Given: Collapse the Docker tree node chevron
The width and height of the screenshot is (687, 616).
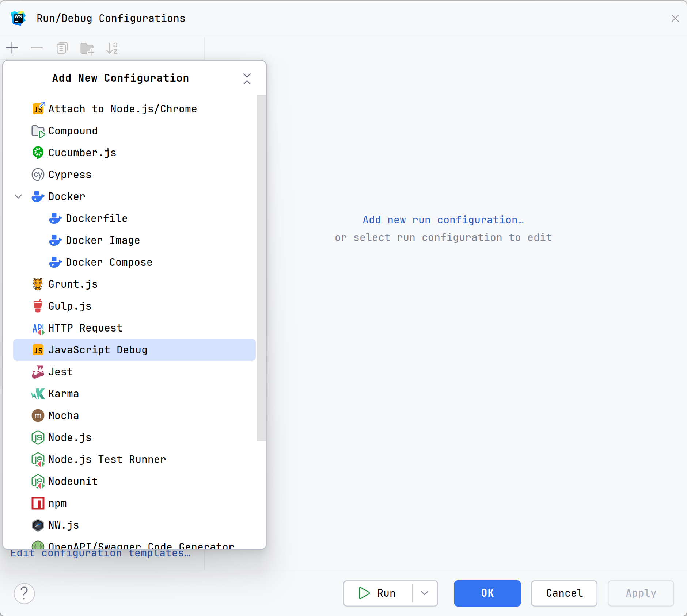Looking at the screenshot, I should [18, 196].
